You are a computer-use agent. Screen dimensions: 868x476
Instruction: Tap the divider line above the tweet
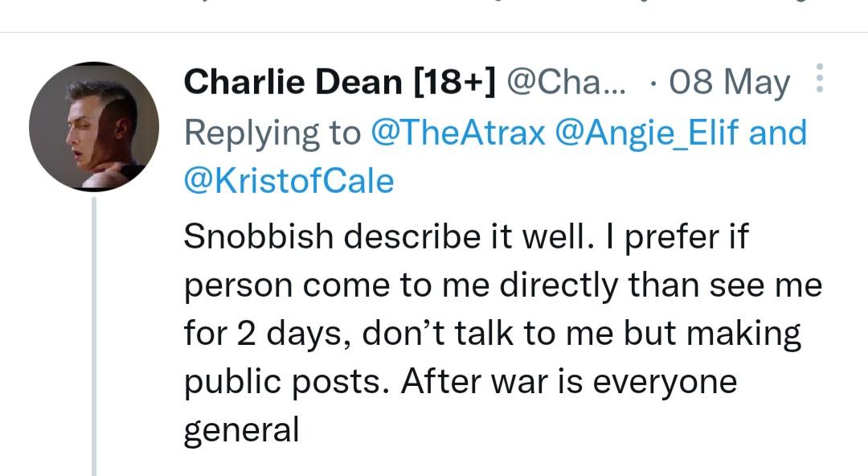click(x=434, y=32)
